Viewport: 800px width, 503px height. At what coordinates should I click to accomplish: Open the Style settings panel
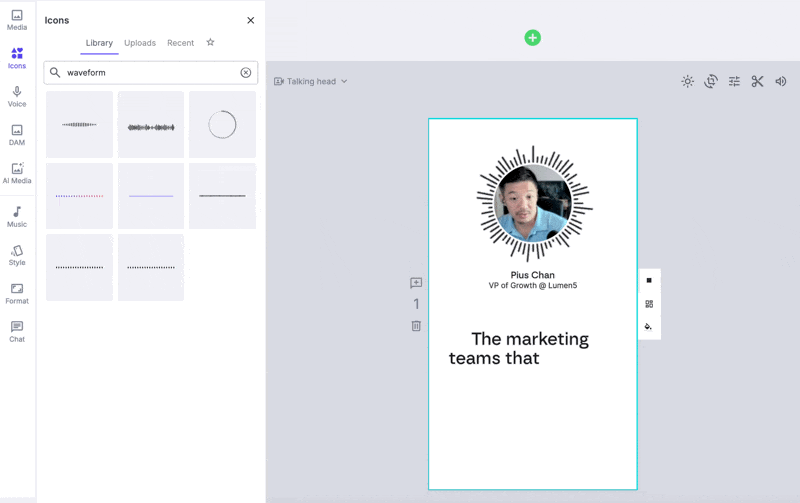[17, 255]
